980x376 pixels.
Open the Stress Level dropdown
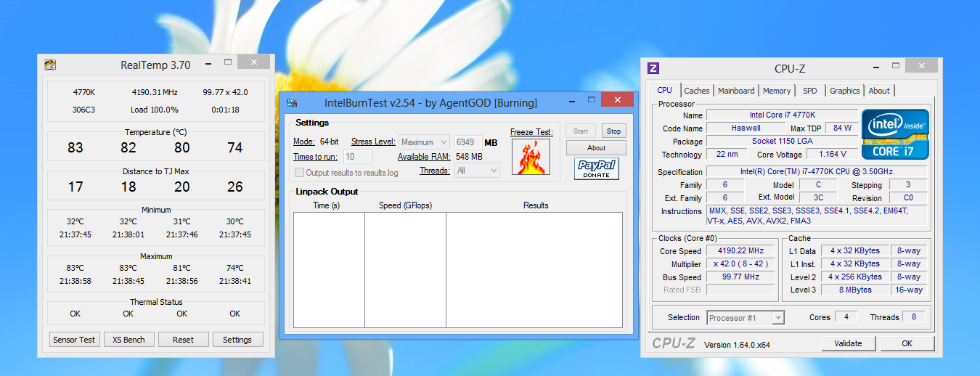point(424,142)
